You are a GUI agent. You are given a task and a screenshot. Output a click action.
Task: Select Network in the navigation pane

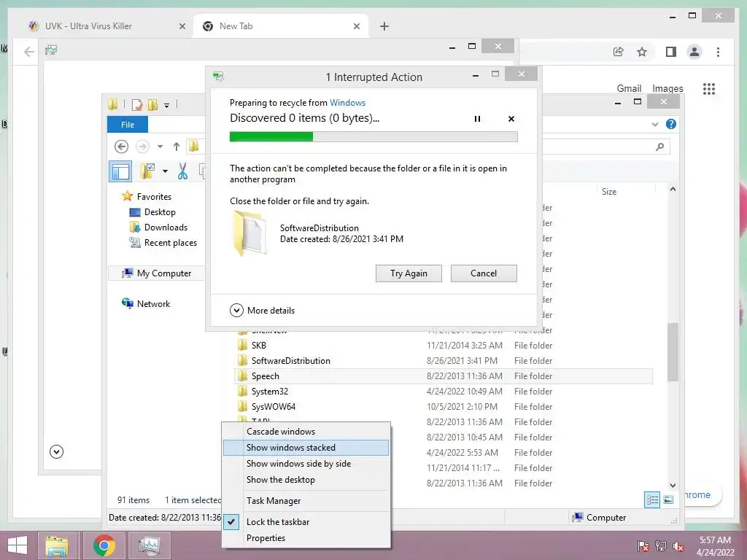(x=146, y=304)
